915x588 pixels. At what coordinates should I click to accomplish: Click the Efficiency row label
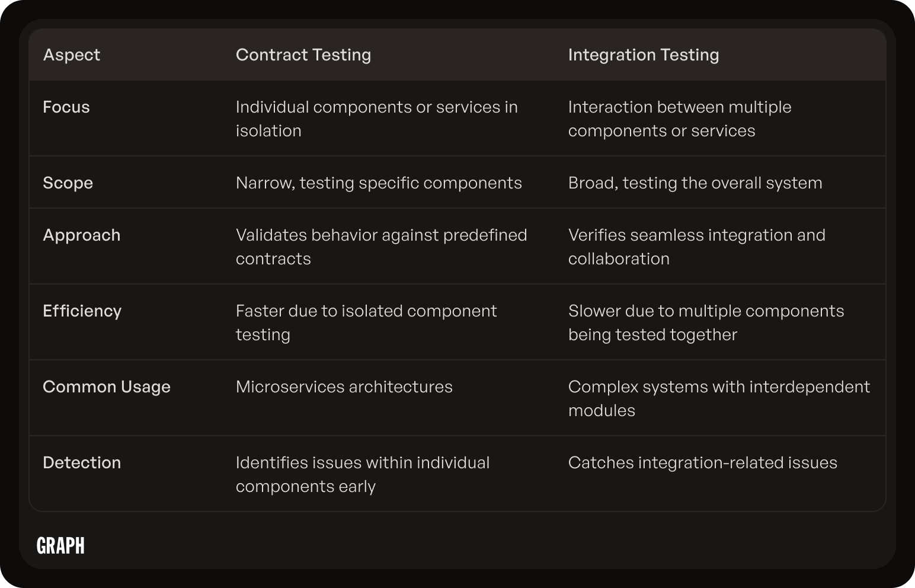pos(82,311)
